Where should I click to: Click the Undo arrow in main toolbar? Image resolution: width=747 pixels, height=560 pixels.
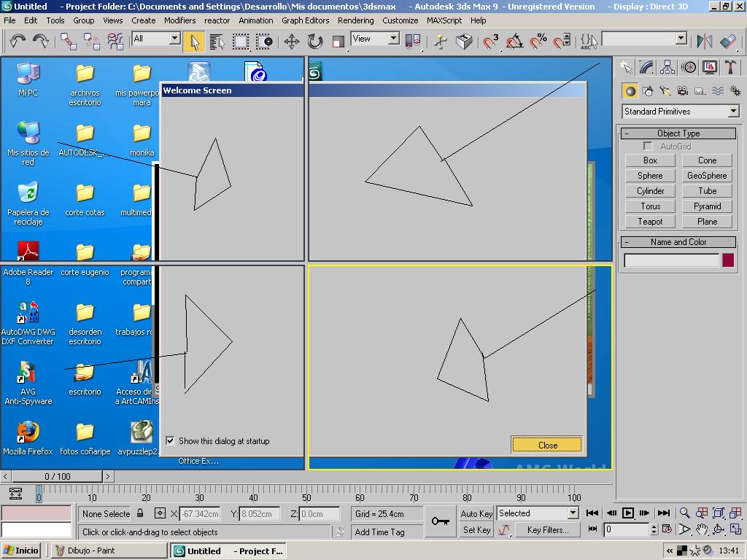(x=18, y=42)
